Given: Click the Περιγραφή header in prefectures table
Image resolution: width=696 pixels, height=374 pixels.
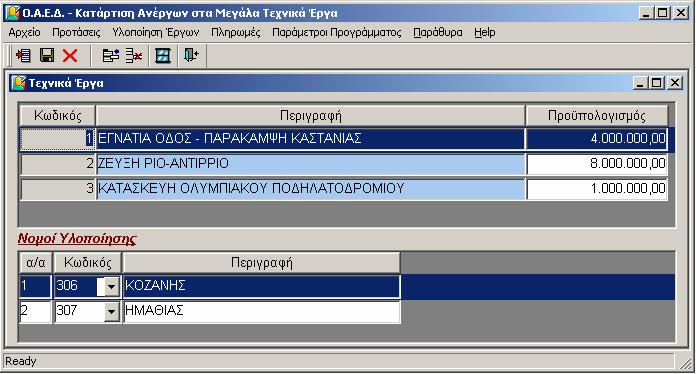Looking at the screenshot, I should point(261,263).
